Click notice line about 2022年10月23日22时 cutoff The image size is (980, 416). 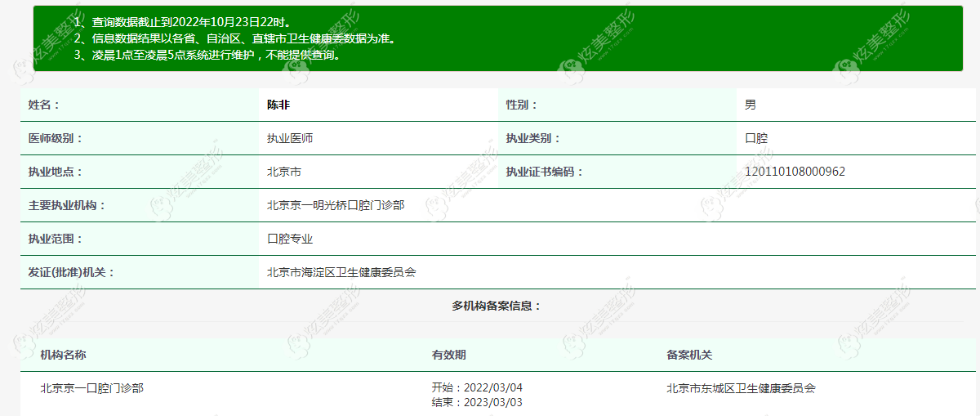182,22
